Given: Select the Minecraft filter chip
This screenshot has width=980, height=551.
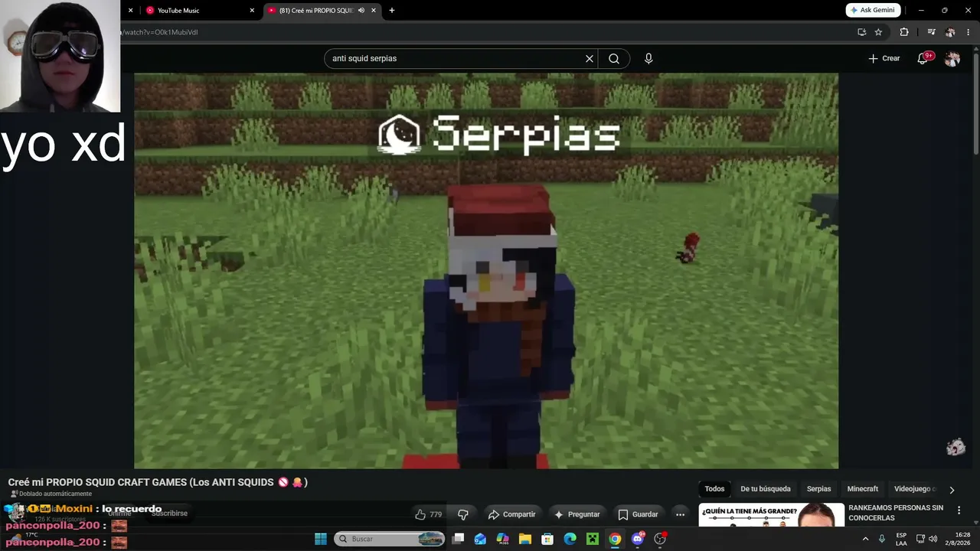Looking at the screenshot, I should [x=863, y=489].
